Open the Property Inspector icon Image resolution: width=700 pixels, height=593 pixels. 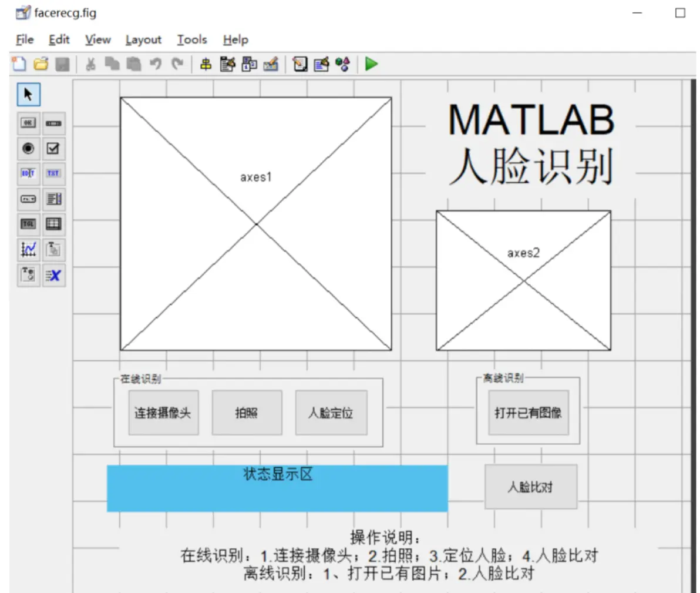click(x=321, y=64)
